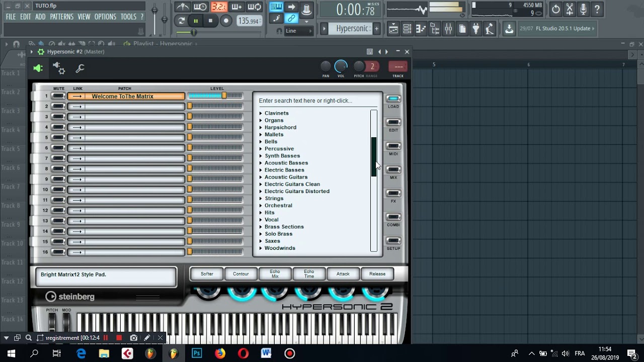Image resolution: width=644 pixels, height=362 pixels.
Task: Open the help question mark icon
Action: 597,9
